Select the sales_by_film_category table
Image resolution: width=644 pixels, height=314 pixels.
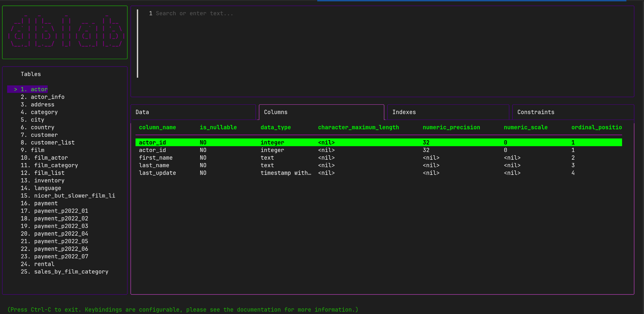pyautogui.click(x=65, y=272)
